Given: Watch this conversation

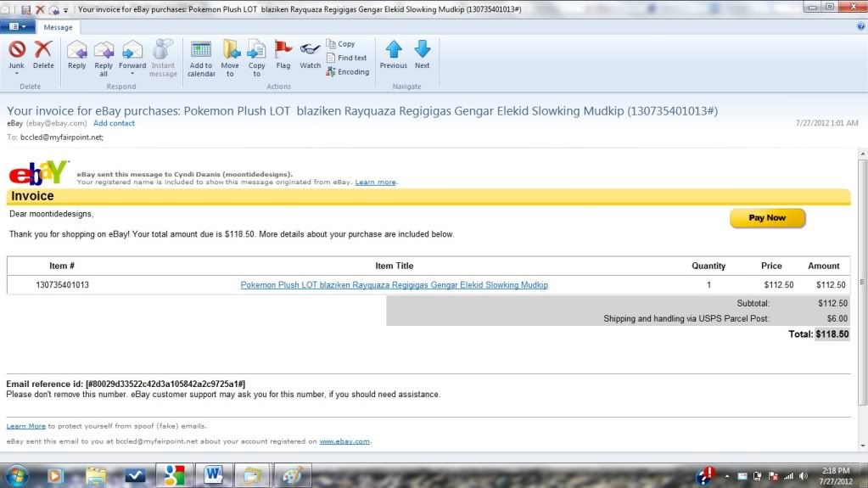Looking at the screenshot, I should coord(310,55).
